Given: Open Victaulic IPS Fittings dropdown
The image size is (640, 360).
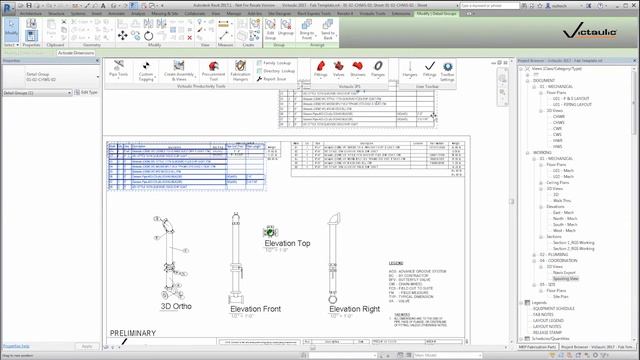Looking at the screenshot, I should tap(320, 69).
